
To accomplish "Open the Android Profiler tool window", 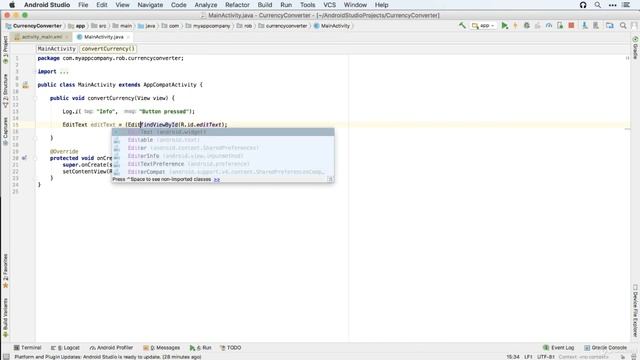I will coord(111,348).
